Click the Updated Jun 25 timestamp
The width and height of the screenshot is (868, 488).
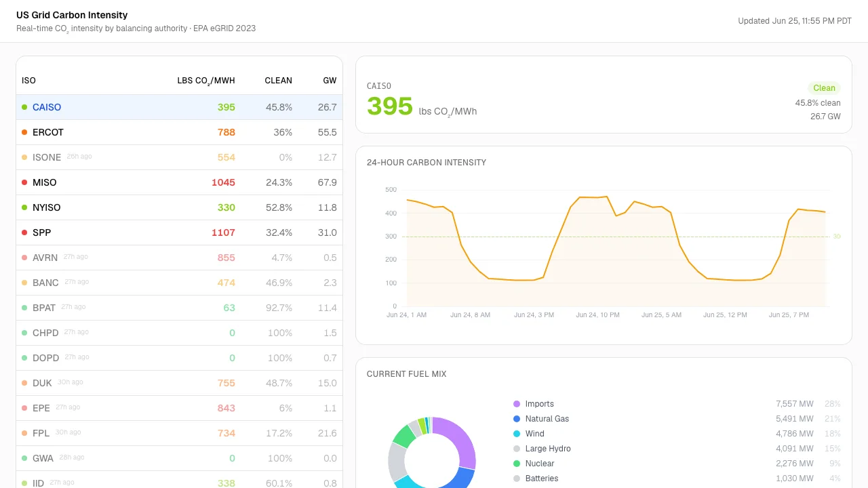pos(795,21)
